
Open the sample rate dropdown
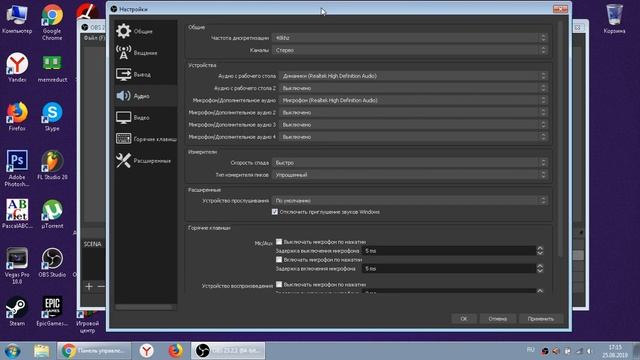410,38
